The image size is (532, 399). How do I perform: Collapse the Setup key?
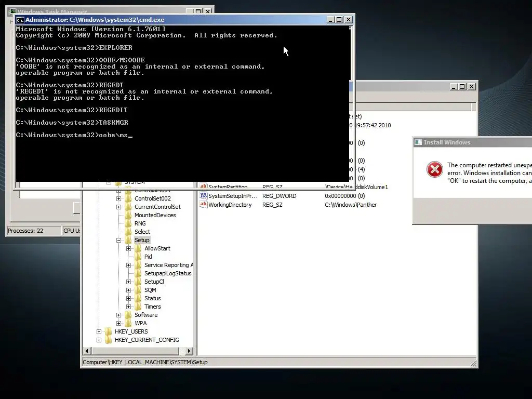tap(119, 240)
